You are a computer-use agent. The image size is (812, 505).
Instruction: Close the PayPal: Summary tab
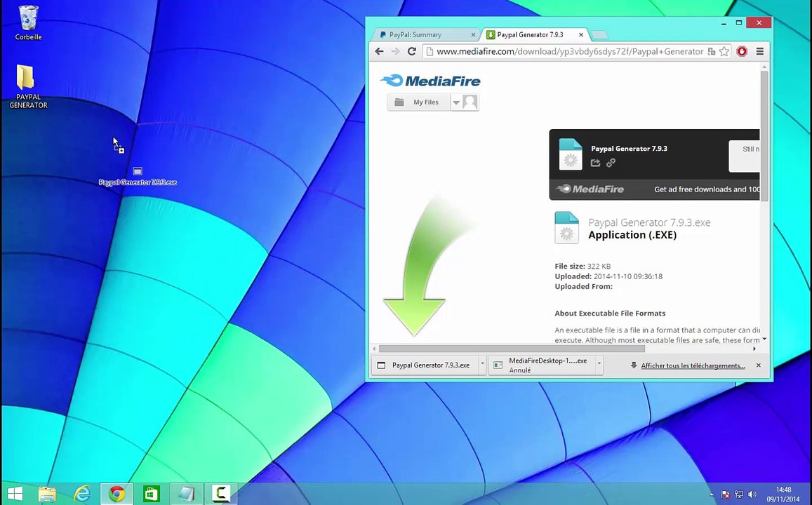tap(473, 34)
